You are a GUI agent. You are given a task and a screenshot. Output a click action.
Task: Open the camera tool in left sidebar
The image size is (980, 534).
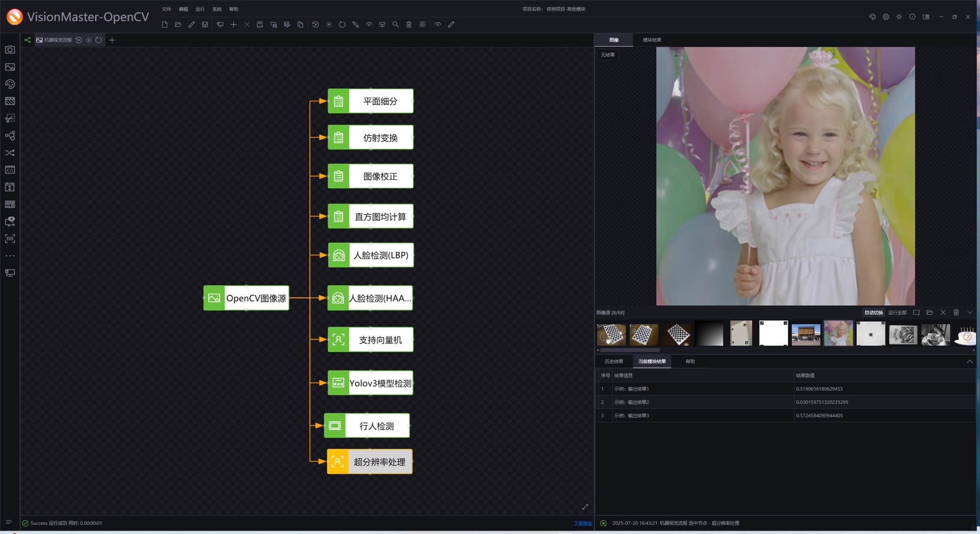[10, 49]
